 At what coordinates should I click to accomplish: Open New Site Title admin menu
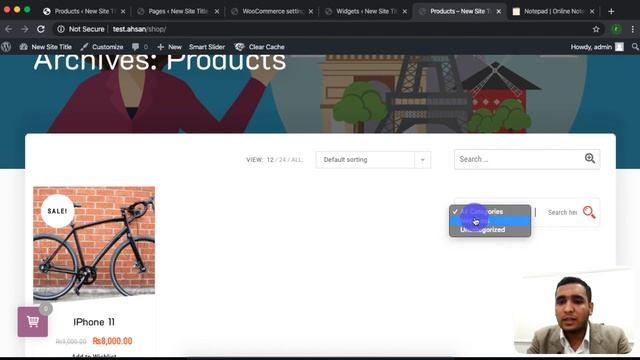[x=46, y=47]
